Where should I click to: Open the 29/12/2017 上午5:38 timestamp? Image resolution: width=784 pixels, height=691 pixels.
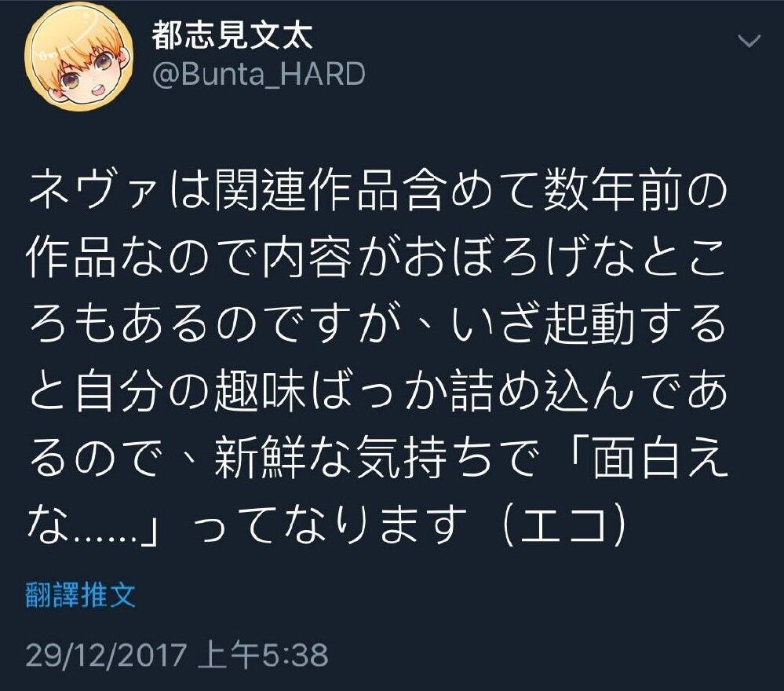(x=177, y=654)
